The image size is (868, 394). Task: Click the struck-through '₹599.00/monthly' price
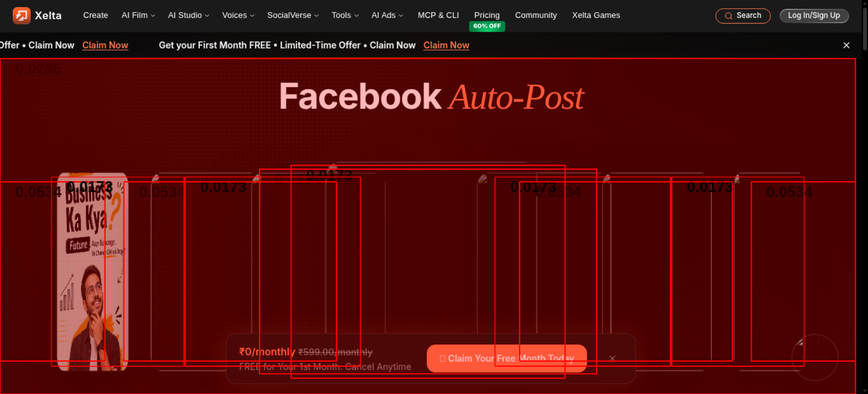tap(335, 352)
